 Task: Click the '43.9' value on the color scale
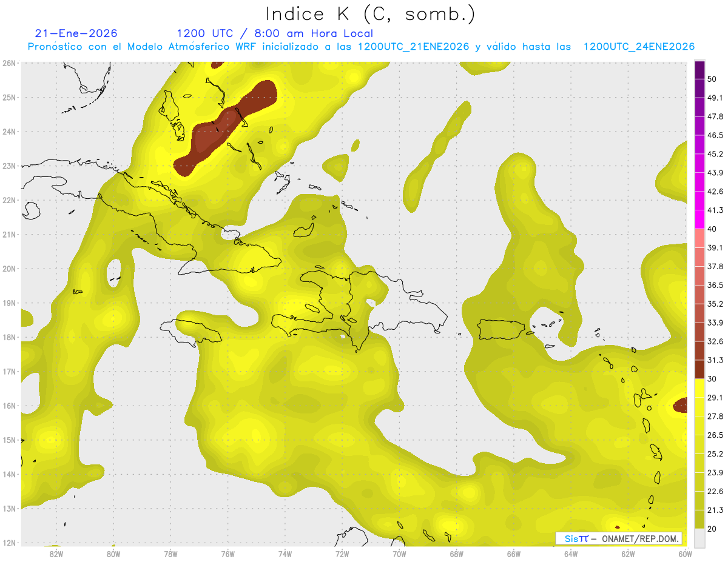(x=715, y=173)
